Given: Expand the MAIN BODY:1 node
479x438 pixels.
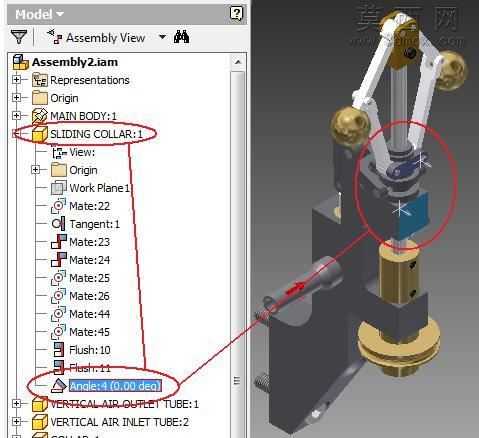Looking at the screenshot, I should click(16, 116).
